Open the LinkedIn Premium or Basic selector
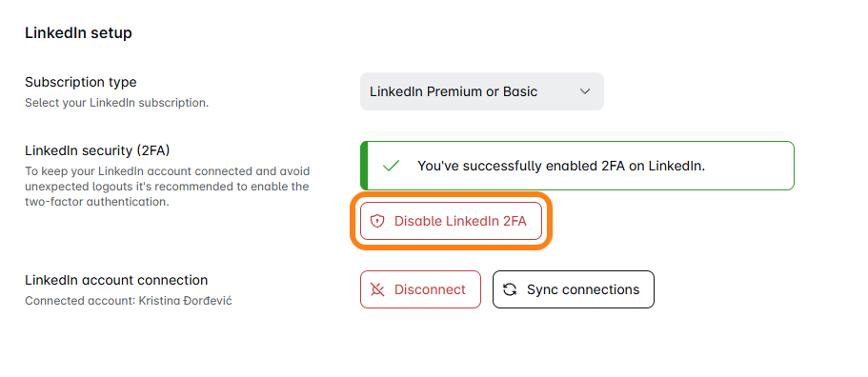The height and width of the screenshot is (377, 868). (481, 91)
